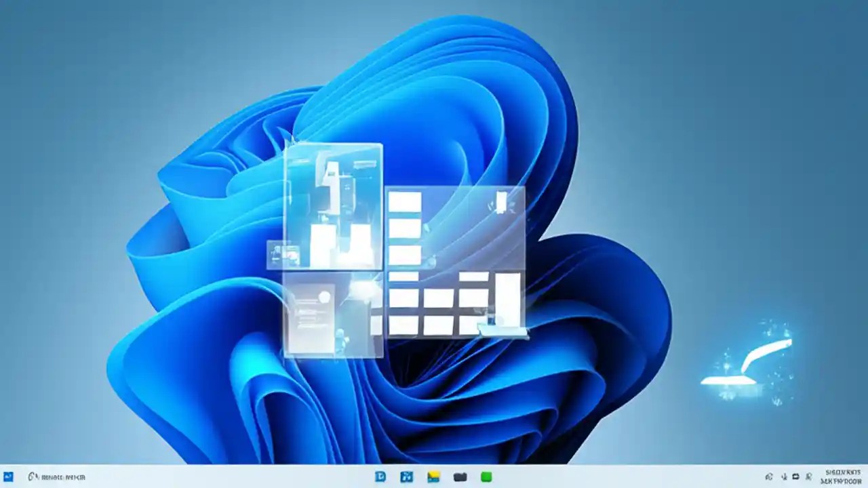
Task: Click the blue photos icon at the taskbar's left edge
Action: [7, 476]
